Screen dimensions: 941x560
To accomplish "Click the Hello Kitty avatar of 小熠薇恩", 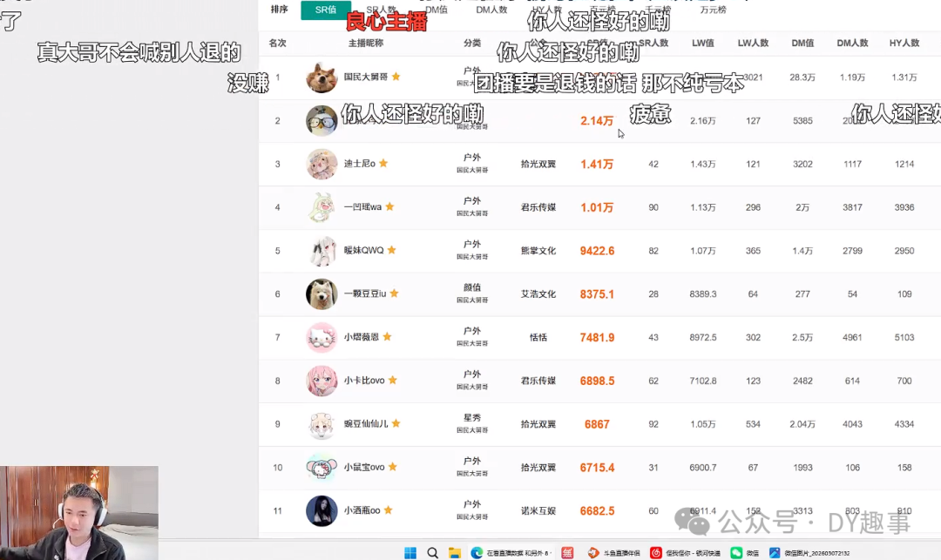I will (322, 337).
